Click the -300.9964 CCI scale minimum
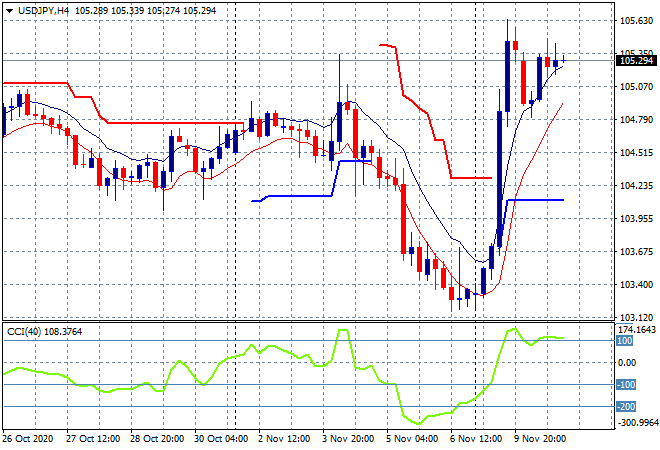660x450 pixels. tap(637, 422)
